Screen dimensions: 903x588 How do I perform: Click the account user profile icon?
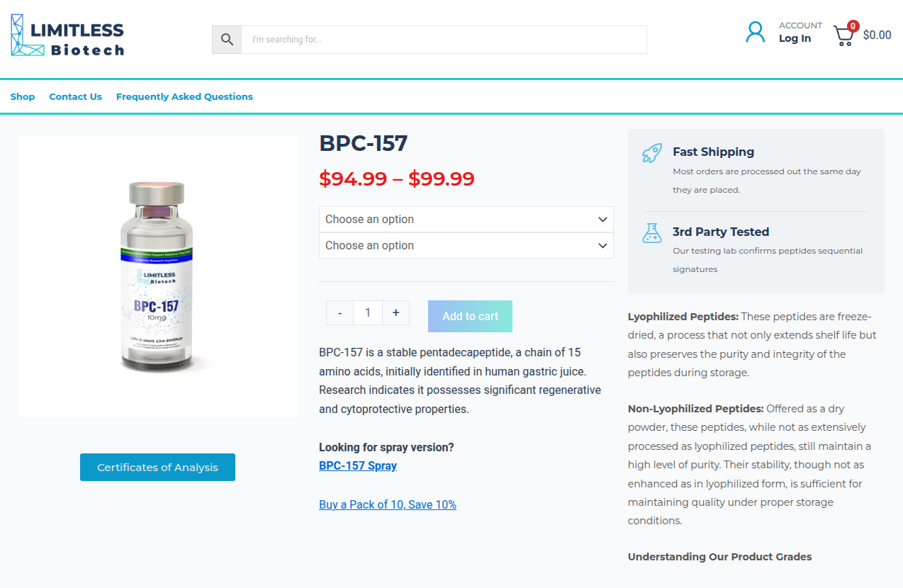point(756,33)
